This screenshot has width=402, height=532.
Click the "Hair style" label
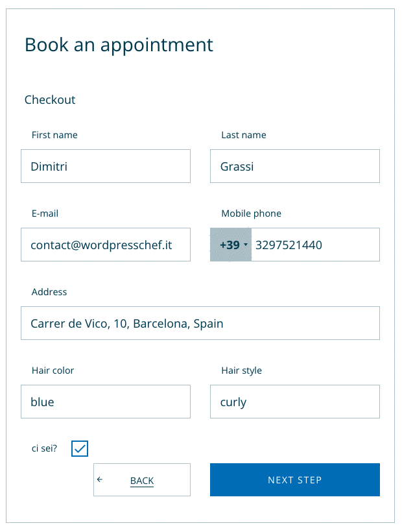coord(242,370)
